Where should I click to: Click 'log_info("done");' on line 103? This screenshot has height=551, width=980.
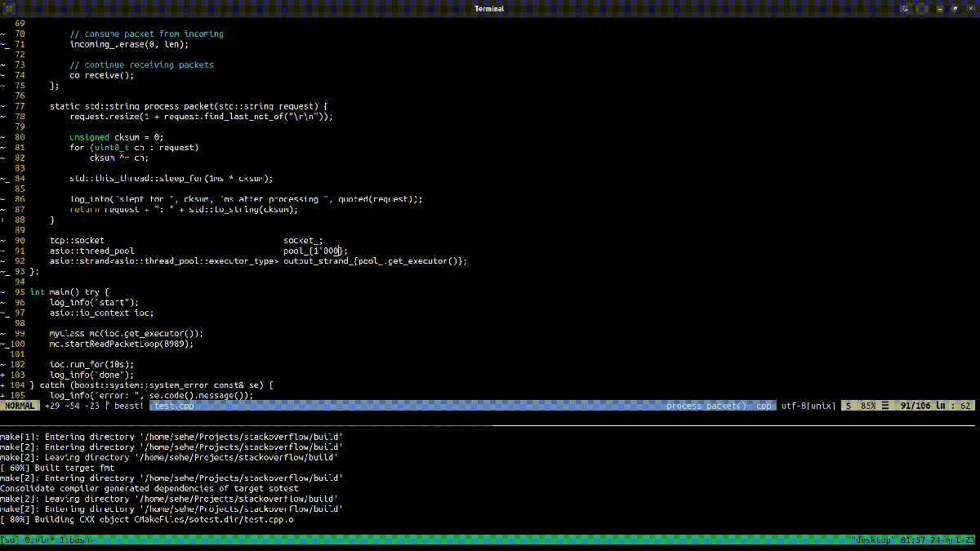pyautogui.click(x=91, y=375)
